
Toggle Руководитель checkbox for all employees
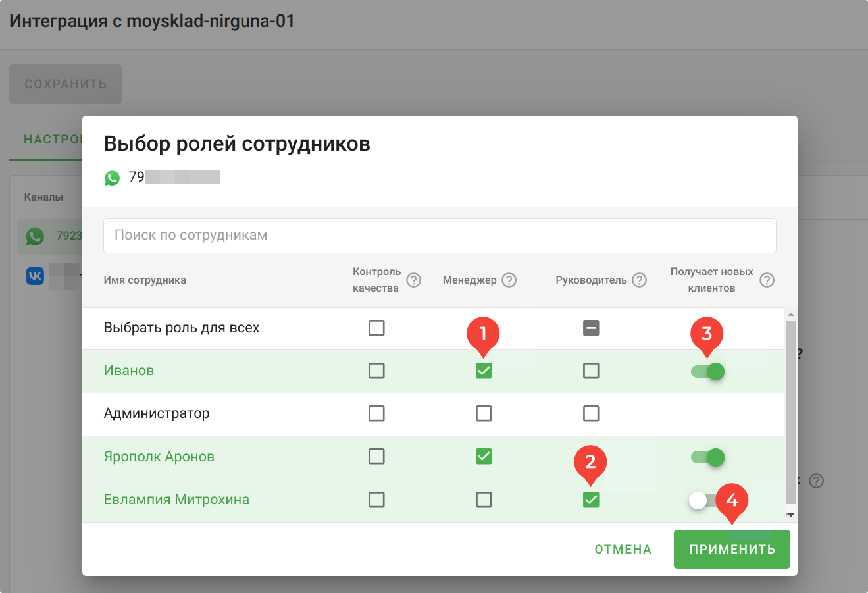[x=591, y=328]
